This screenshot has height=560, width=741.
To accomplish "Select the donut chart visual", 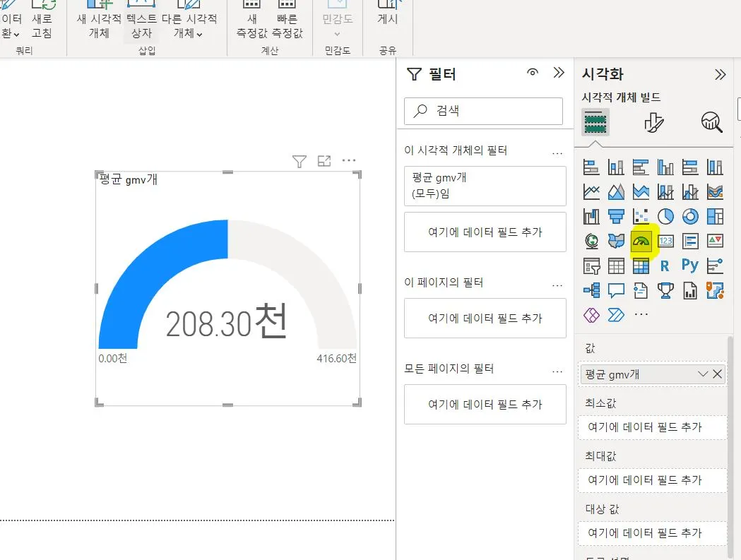I will [x=690, y=216].
